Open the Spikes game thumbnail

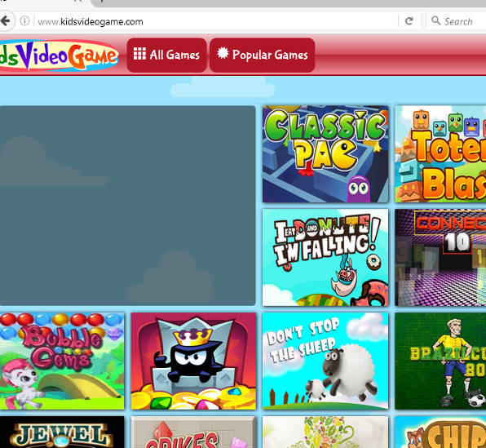click(x=194, y=432)
